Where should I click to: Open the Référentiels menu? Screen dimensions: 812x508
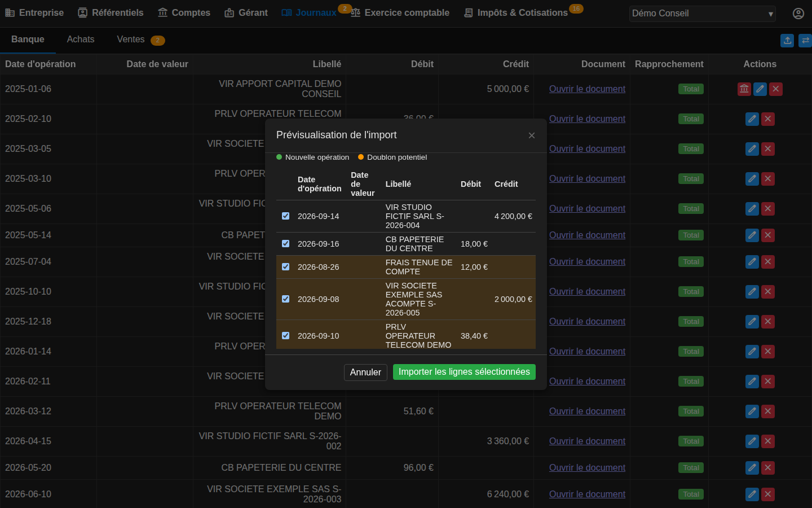(111, 13)
